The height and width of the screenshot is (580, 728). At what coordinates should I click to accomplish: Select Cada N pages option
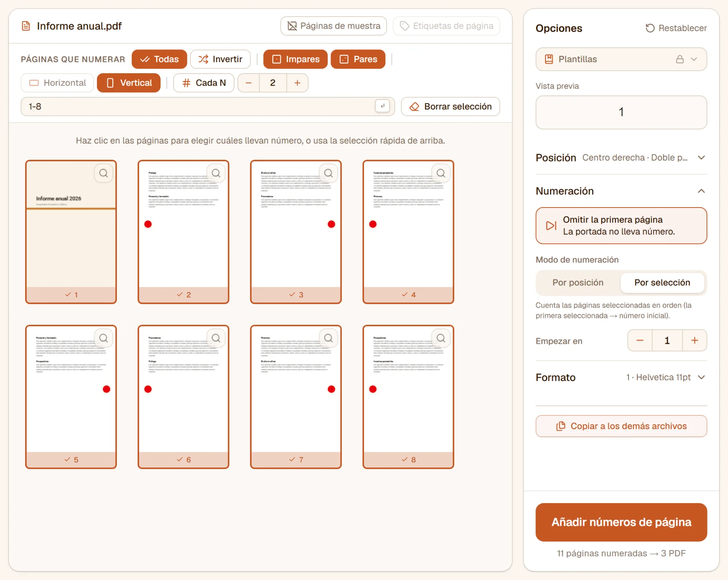click(204, 83)
